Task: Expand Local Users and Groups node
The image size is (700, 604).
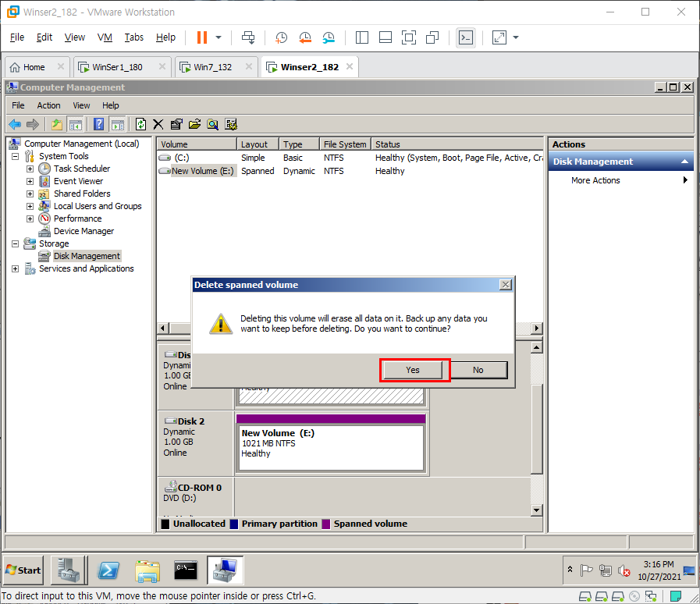Action: tap(30, 206)
